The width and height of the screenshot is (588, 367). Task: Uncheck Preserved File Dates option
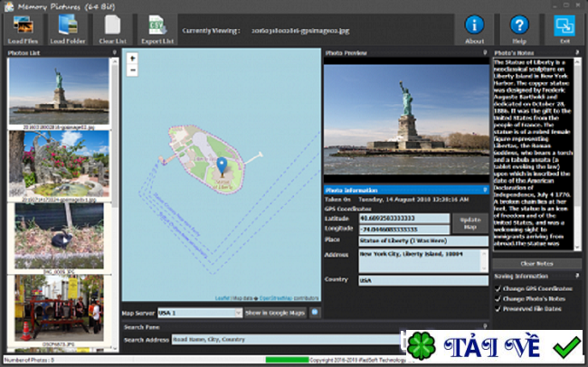click(x=497, y=307)
